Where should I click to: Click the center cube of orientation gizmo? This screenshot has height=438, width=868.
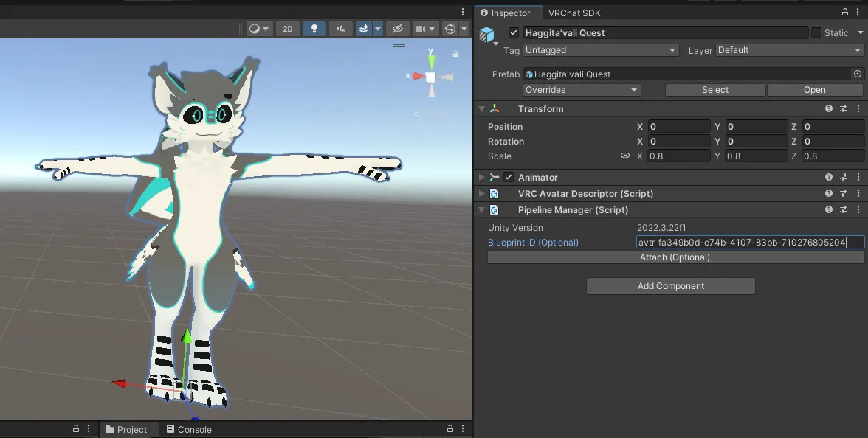tap(431, 77)
